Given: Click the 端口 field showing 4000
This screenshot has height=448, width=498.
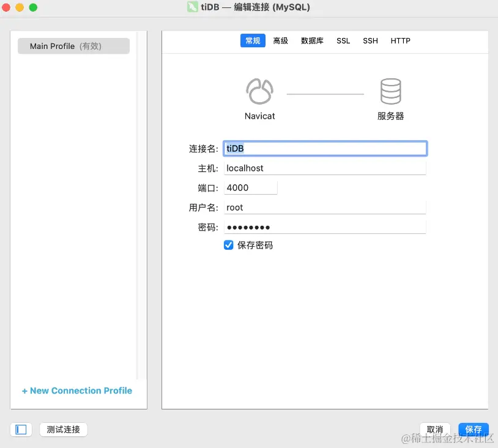Looking at the screenshot, I should pos(251,188).
